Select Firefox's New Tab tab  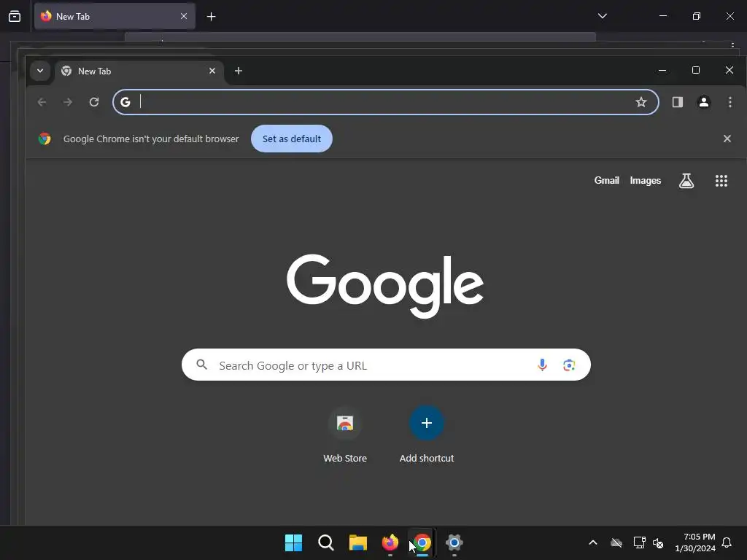115,16
